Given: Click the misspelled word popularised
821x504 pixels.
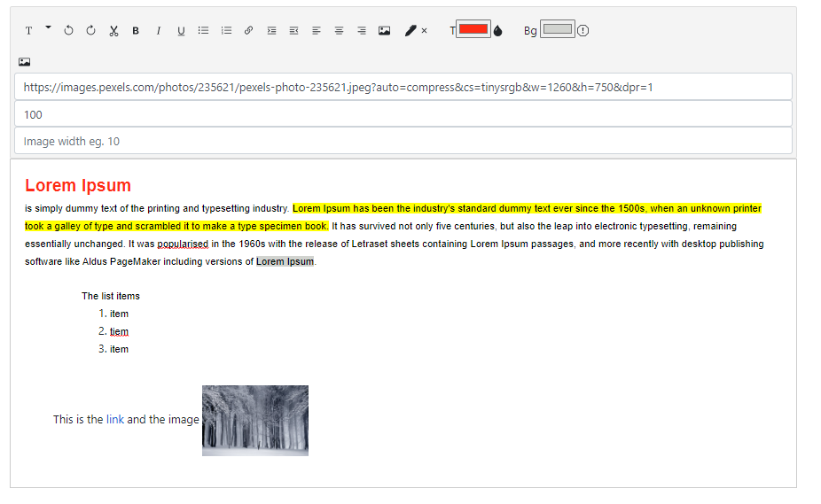Looking at the screenshot, I should pyautogui.click(x=183, y=244).
